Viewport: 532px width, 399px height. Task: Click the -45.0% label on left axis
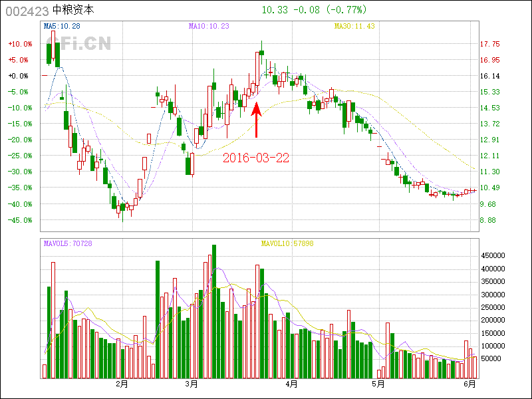point(20,220)
